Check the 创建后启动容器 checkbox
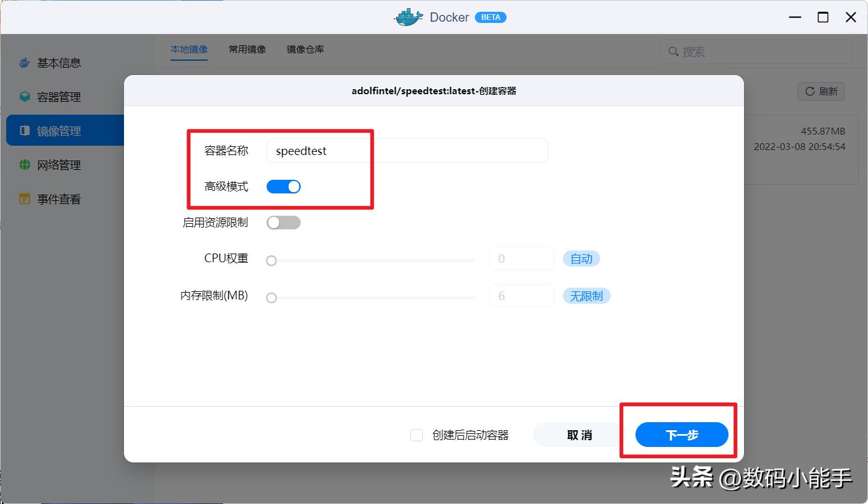Image resolution: width=868 pixels, height=504 pixels. click(x=417, y=435)
